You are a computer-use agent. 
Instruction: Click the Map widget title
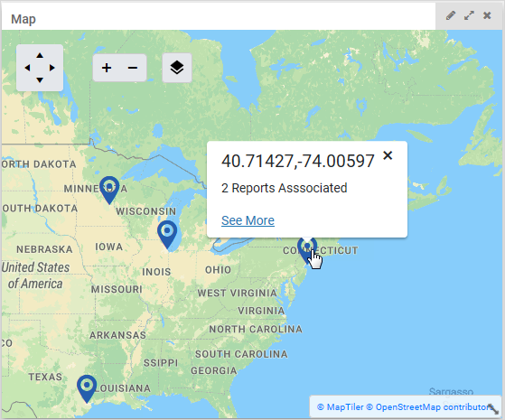[23, 19]
